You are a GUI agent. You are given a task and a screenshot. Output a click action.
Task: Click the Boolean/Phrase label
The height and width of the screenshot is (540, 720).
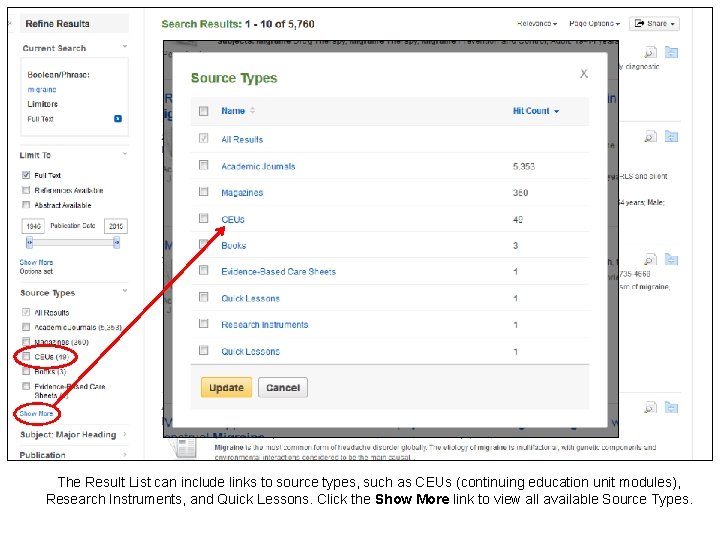point(58,75)
